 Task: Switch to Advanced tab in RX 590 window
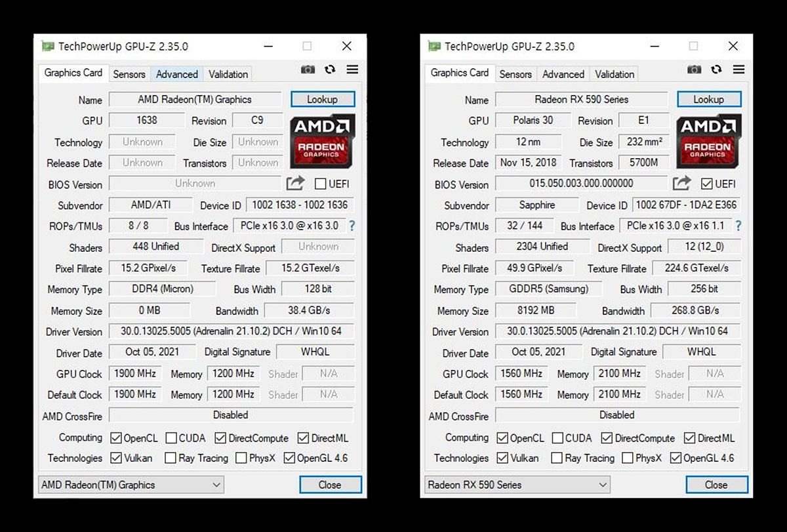click(563, 74)
